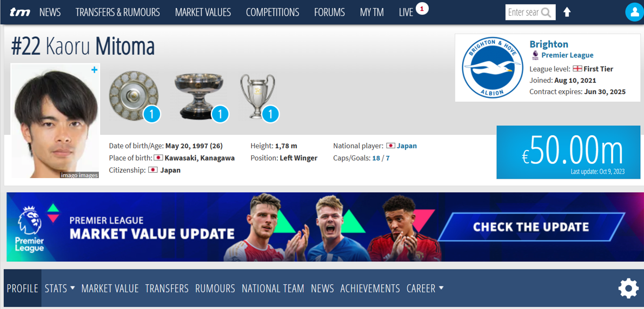Click the Transfermarkt tm logo
Viewport: 644px width, 309px height.
pyautogui.click(x=20, y=12)
